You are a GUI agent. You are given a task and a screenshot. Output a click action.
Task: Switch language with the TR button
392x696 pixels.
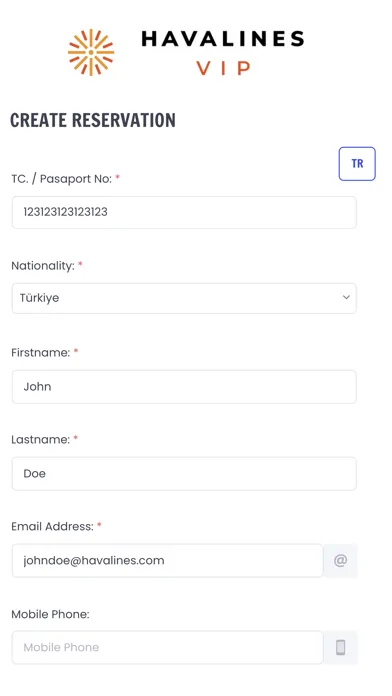(x=357, y=164)
